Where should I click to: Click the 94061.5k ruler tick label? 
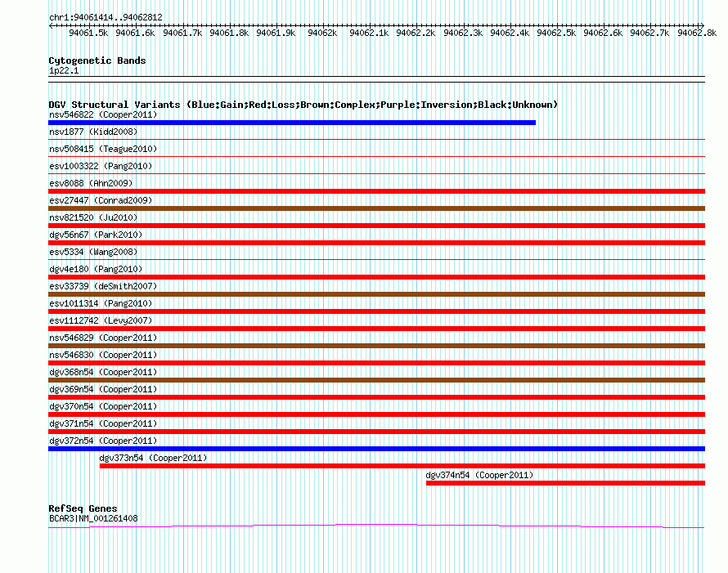pos(88,33)
